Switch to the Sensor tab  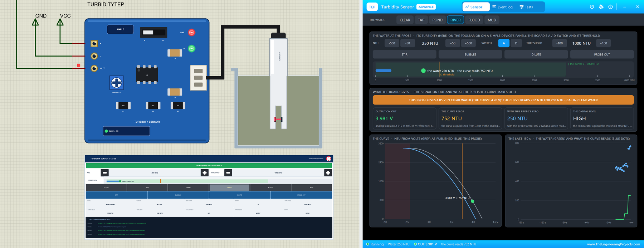tap(476, 7)
